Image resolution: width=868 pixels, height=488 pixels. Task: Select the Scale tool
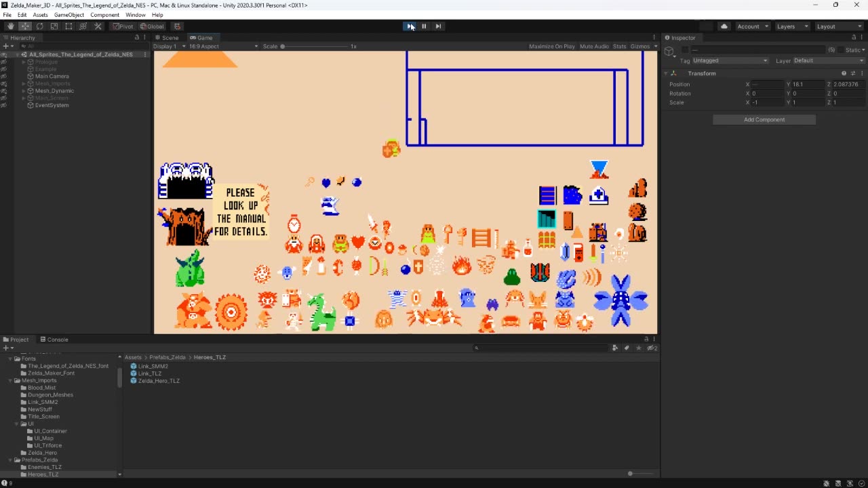point(54,26)
